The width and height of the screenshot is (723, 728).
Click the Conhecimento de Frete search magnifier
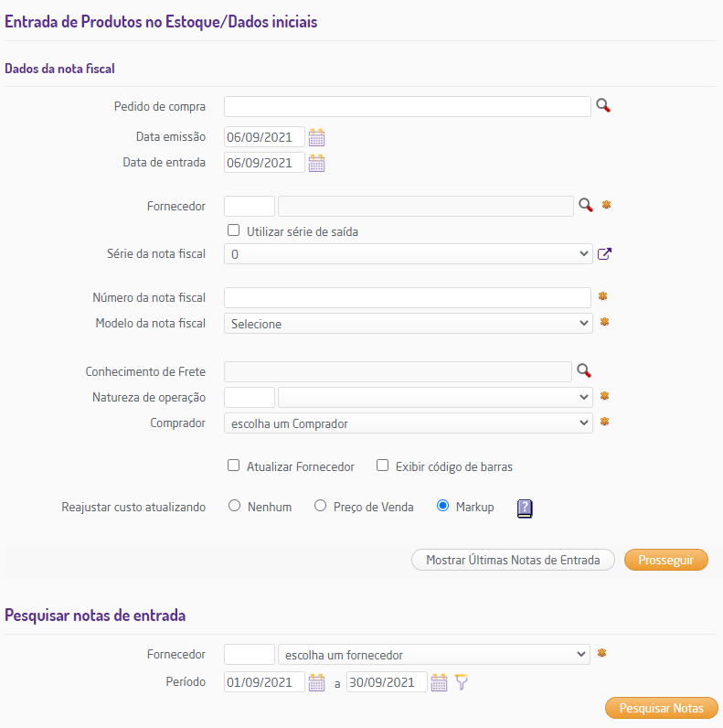point(585,370)
